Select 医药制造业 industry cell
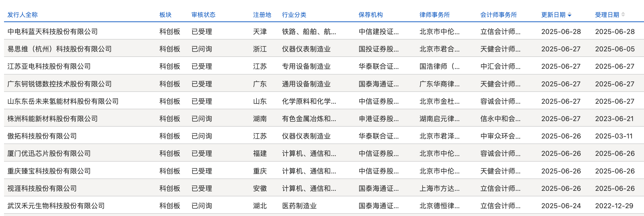The width and height of the screenshot is (644, 216). tap(299, 206)
